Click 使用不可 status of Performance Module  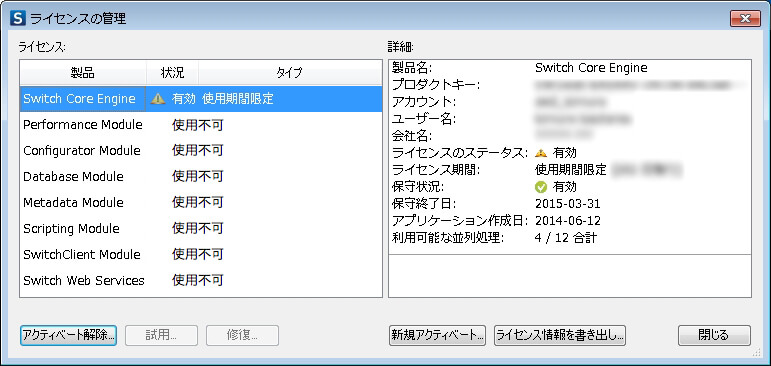point(198,125)
